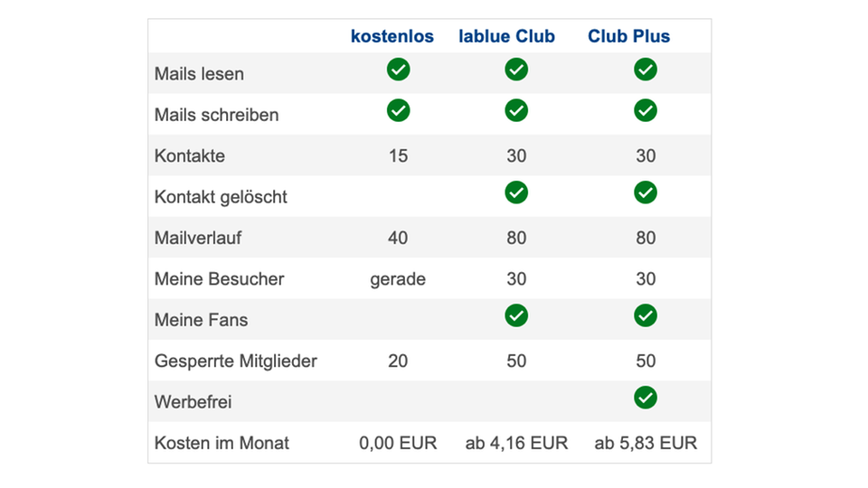Click the ab 5,83 EUR price
The height and width of the screenshot is (488, 868).
(x=646, y=444)
